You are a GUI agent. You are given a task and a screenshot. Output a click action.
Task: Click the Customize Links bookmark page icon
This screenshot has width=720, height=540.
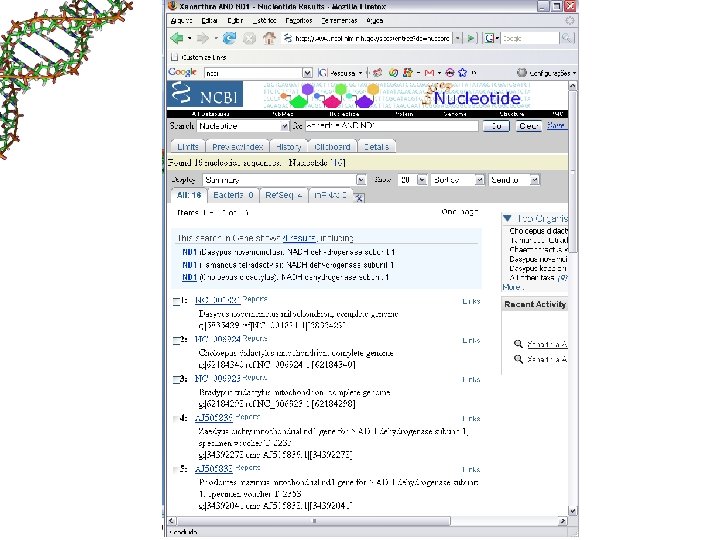point(174,57)
